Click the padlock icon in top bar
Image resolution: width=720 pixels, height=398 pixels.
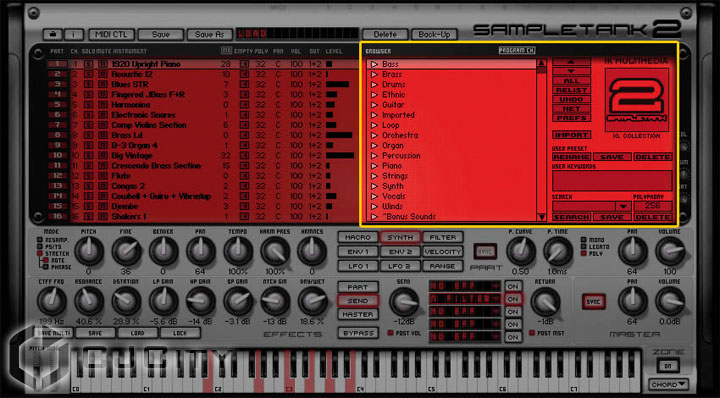point(53,34)
